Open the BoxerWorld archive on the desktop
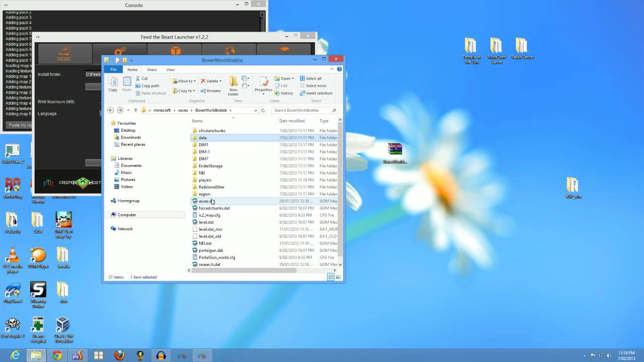 (395, 153)
